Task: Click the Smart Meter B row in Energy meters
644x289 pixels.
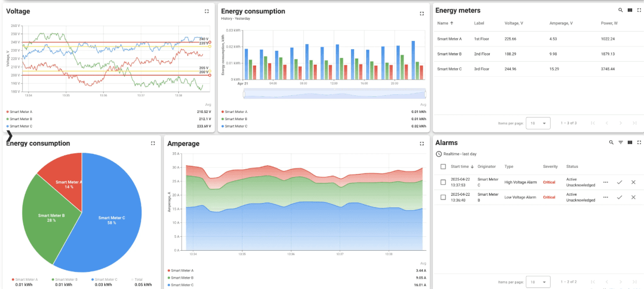Action: [538, 54]
